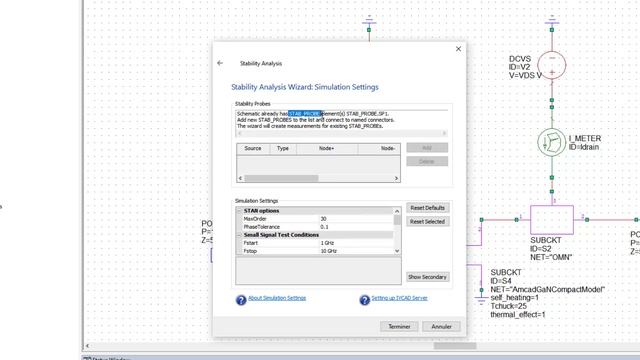Click the V=VDS V parameter text
The image size is (640, 360).
pos(525,76)
